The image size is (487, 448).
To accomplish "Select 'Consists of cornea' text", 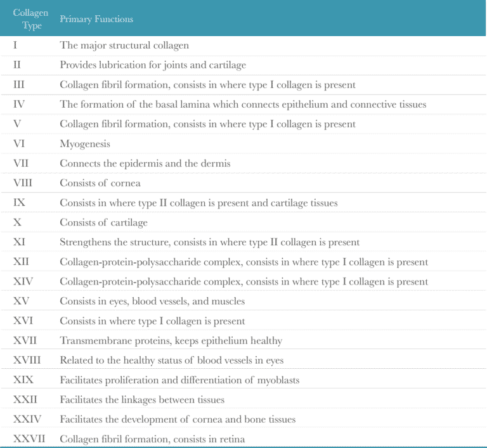I will click(100, 183).
